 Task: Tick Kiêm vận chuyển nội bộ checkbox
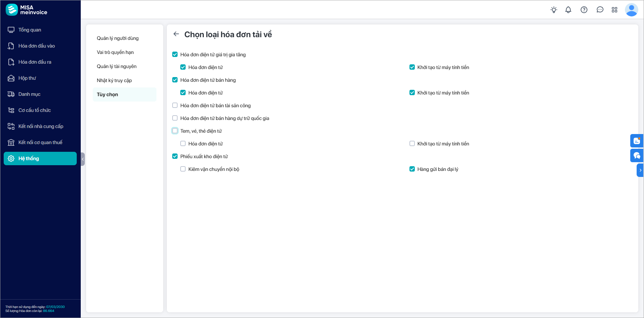click(x=183, y=169)
